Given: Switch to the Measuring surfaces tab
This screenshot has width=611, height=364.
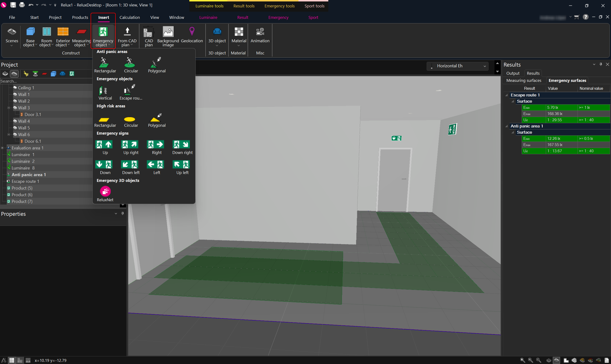Looking at the screenshot, I should [524, 80].
